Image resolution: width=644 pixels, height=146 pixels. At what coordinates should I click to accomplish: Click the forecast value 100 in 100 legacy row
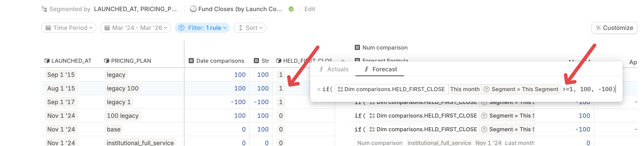point(584,116)
